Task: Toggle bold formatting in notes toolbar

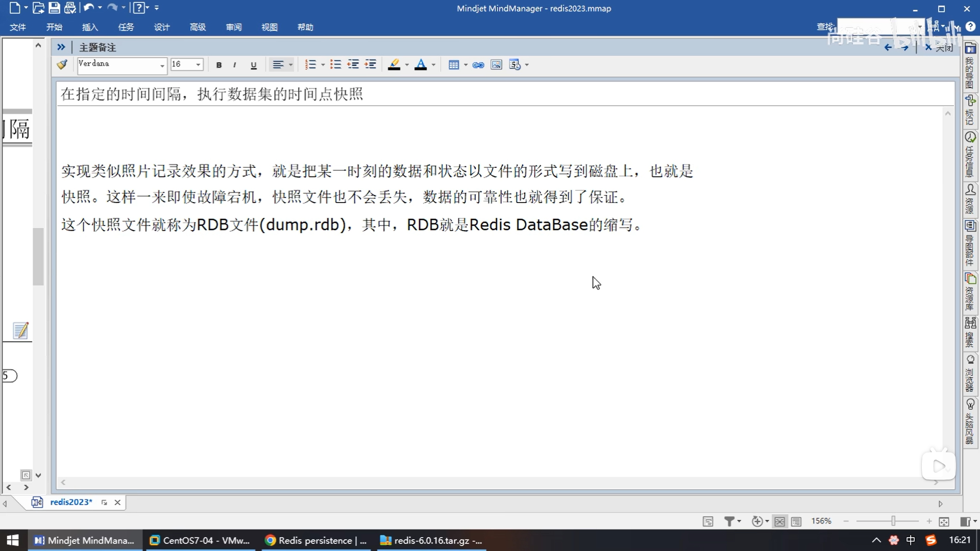Action: tap(219, 65)
